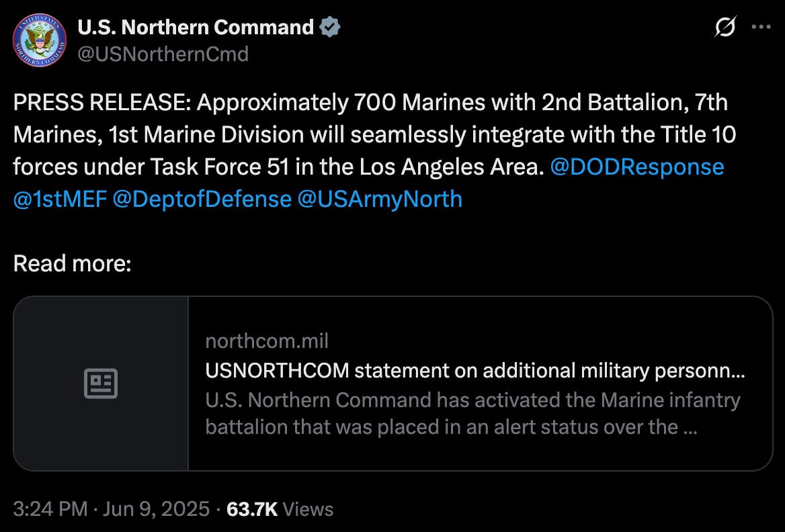This screenshot has width=785, height=532.
Task: Open the U.S. Northern Command profile avatar
Action: point(40,40)
